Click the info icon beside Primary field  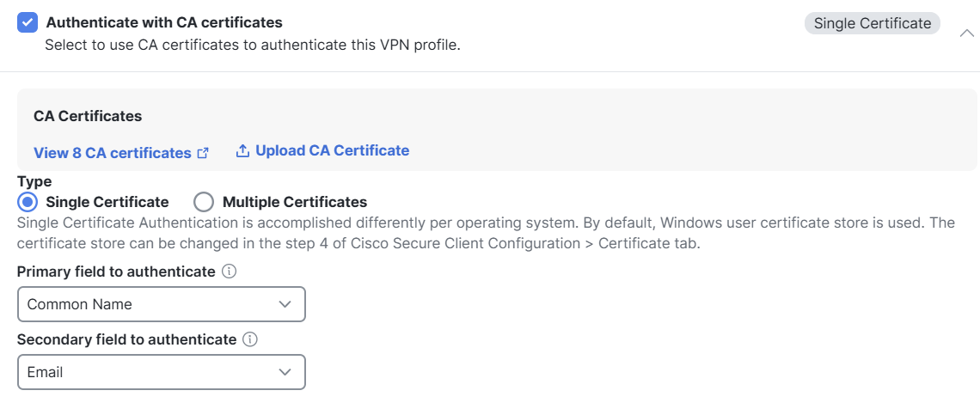[229, 272]
